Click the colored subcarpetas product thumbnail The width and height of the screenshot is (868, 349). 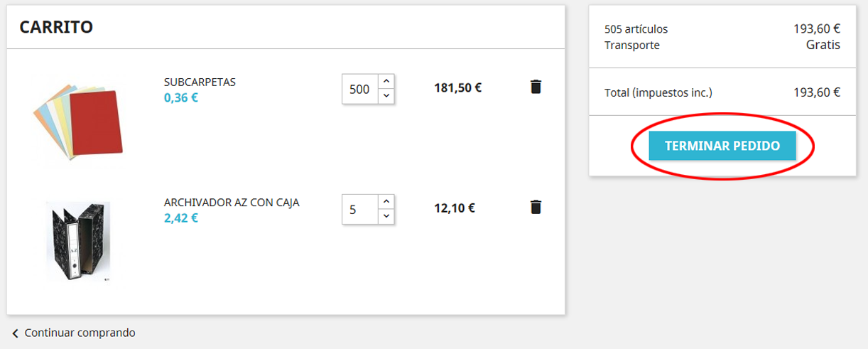[78, 119]
